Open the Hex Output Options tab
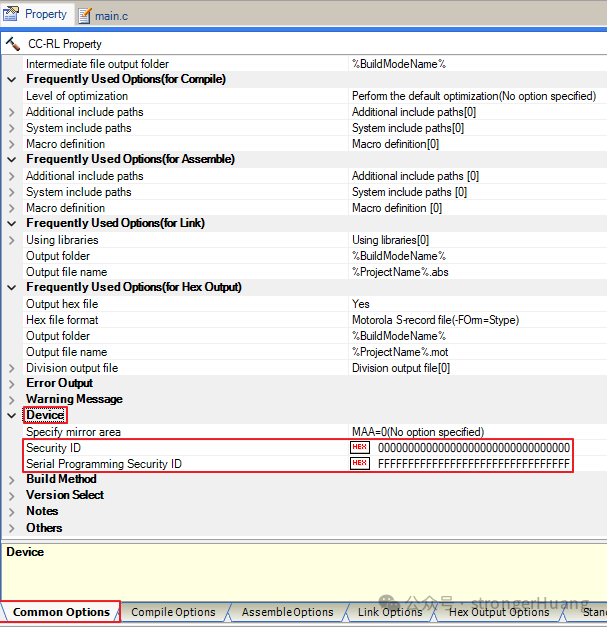The height and width of the screenshot is (627, 607). (499, 612)
